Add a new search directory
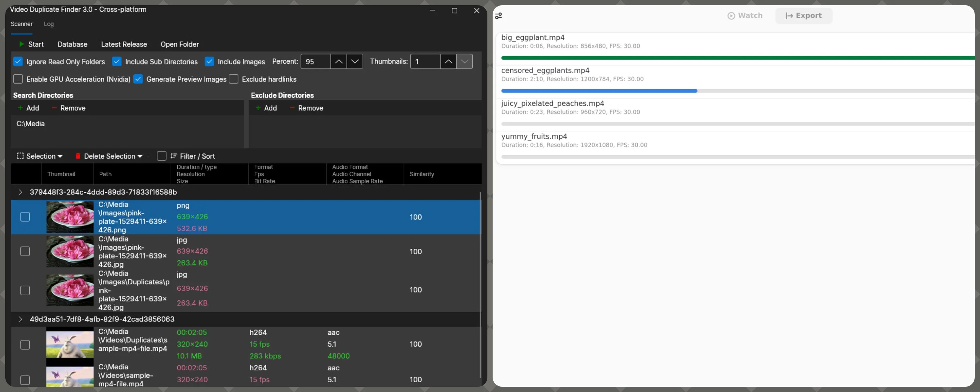This screenshot has width=980, height=392. pyautogui.click(x=28, y=108)
